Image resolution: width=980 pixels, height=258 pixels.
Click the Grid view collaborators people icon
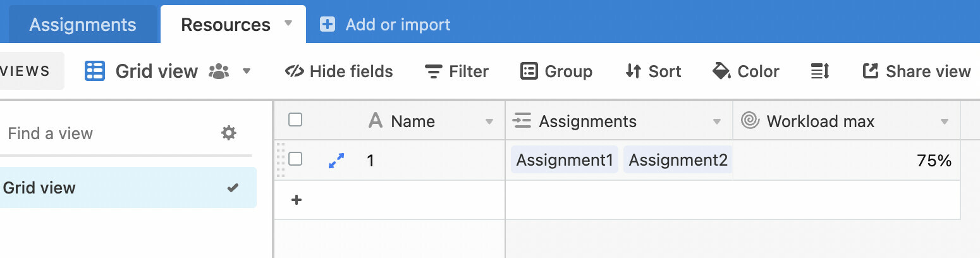pos(219,71)
